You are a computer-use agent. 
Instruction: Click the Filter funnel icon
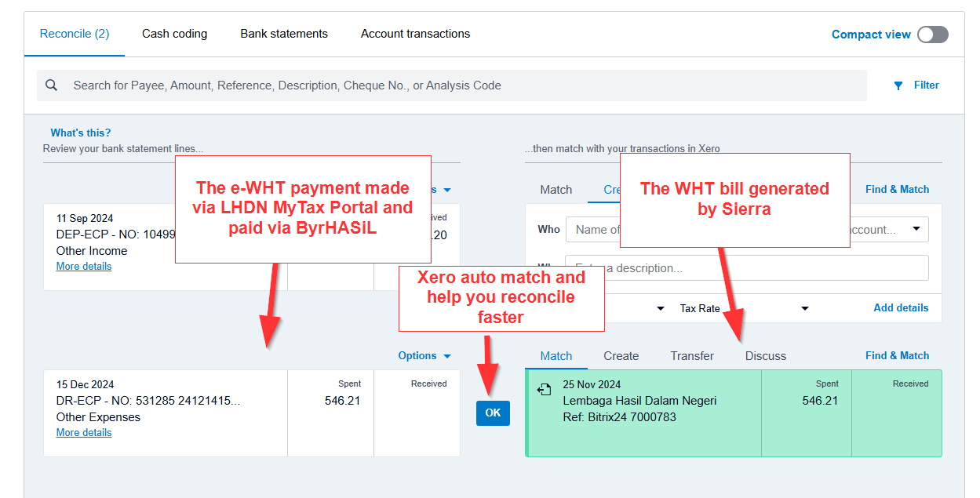point(898,85)
